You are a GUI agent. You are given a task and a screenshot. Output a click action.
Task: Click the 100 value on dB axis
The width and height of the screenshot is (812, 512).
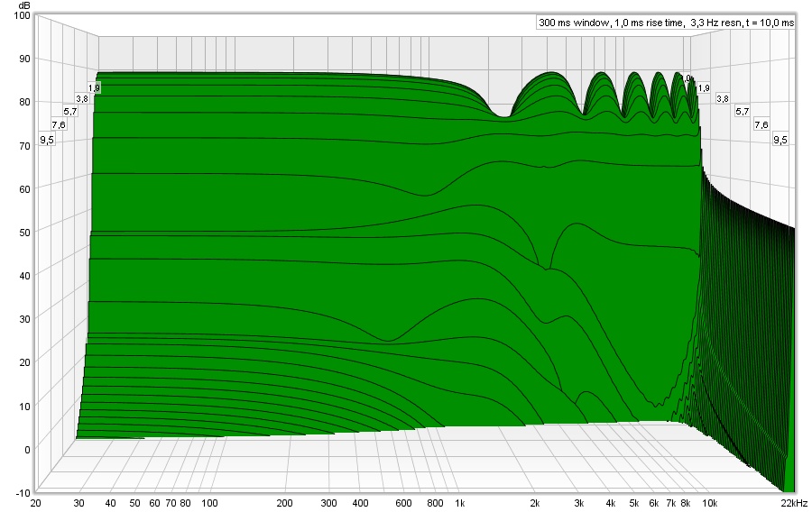pyautogui.click(x=23, y=15)
